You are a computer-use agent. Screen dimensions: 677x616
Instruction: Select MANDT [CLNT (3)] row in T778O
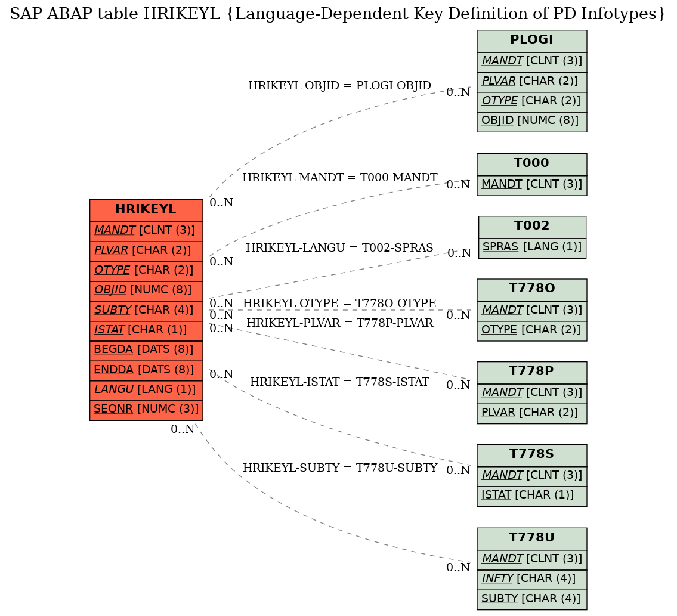[531, 311]
